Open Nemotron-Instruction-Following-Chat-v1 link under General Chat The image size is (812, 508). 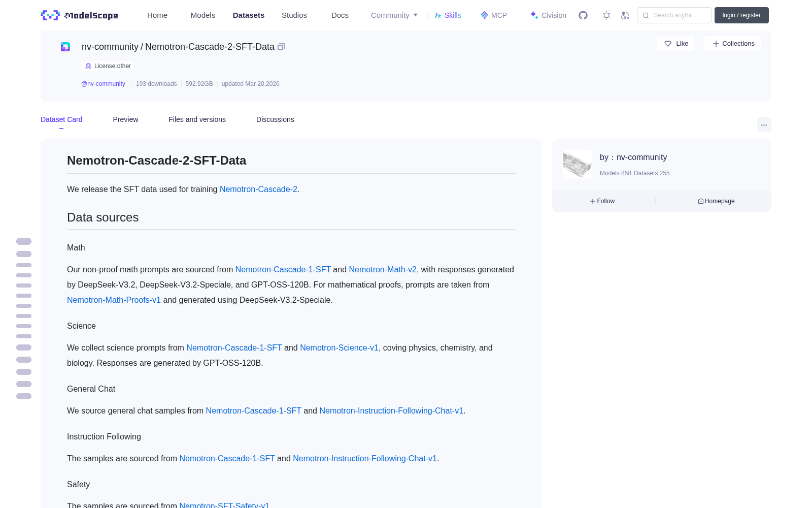(391, 410)
